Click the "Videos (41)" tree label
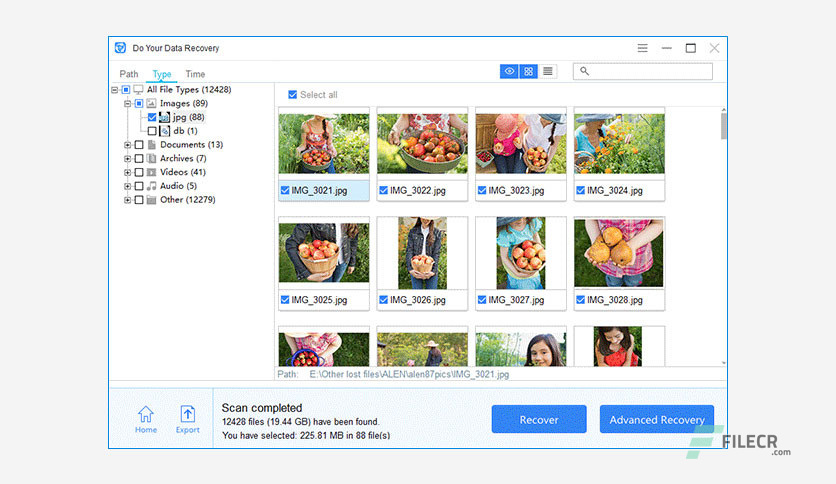836x484 pixels. click(x=183, y=172)
